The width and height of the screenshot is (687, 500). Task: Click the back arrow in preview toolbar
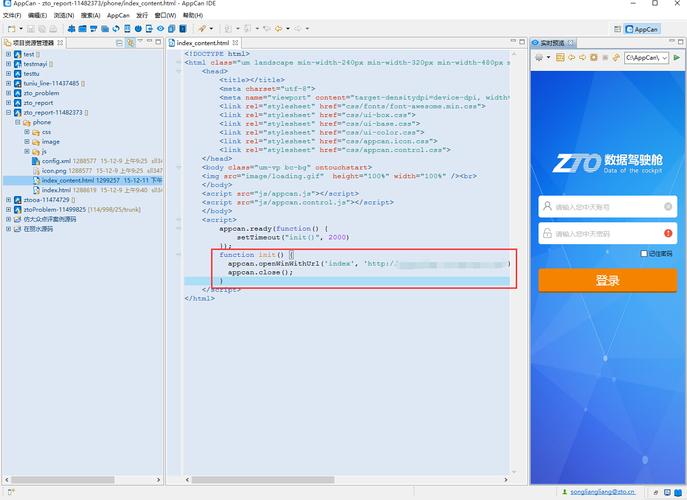pos(571,57)
